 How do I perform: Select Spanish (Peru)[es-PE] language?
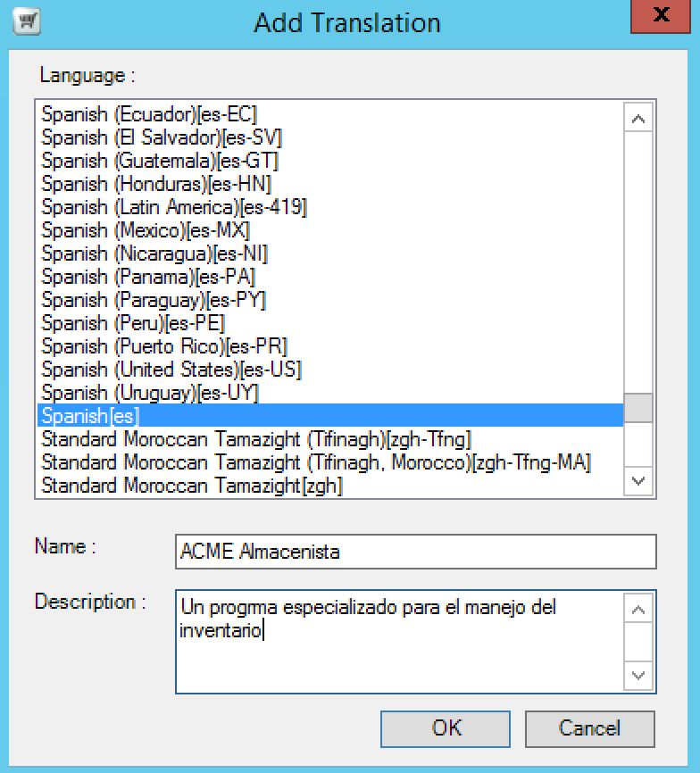point(133,323)
